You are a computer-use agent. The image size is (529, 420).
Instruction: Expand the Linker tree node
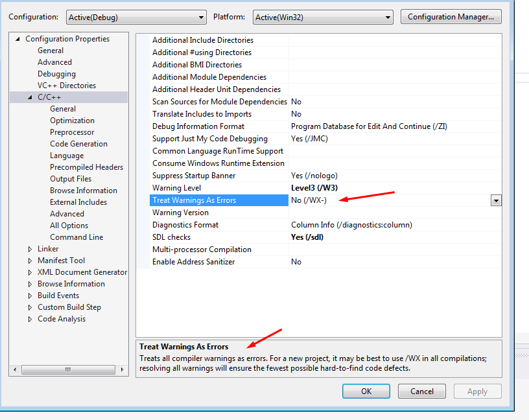coord(30,250)
